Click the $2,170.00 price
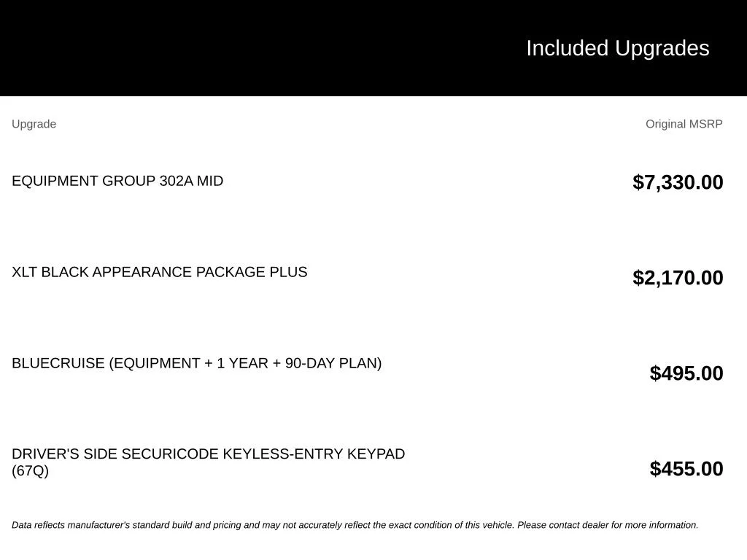 [678, 278]
